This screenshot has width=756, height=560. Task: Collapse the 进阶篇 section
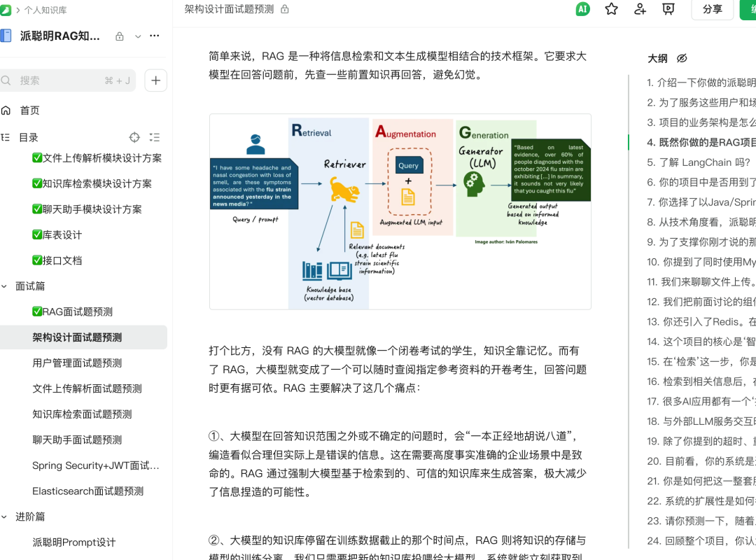4,517
